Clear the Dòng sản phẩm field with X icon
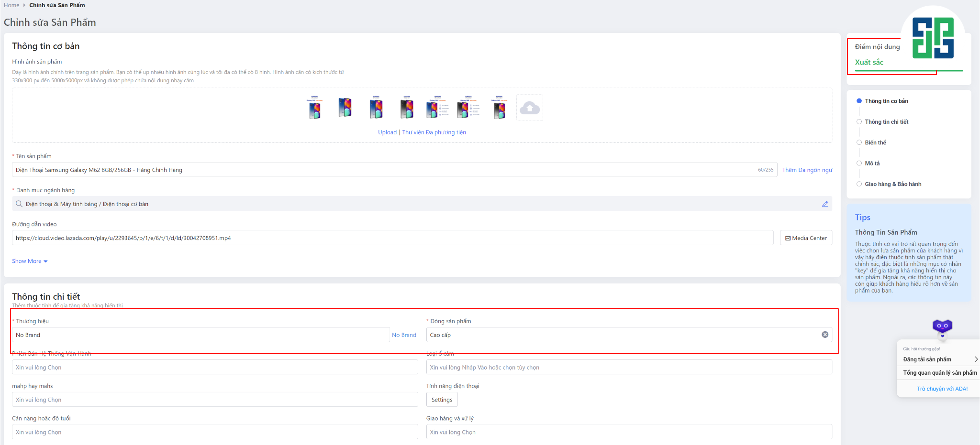 825,335
